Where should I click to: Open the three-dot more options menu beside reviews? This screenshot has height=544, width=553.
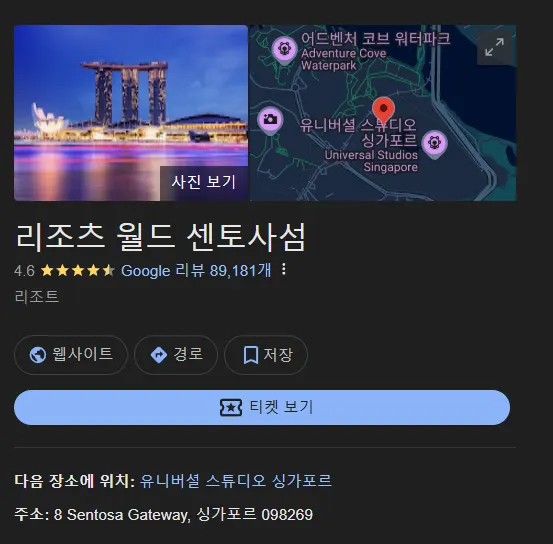click(284, 270)
